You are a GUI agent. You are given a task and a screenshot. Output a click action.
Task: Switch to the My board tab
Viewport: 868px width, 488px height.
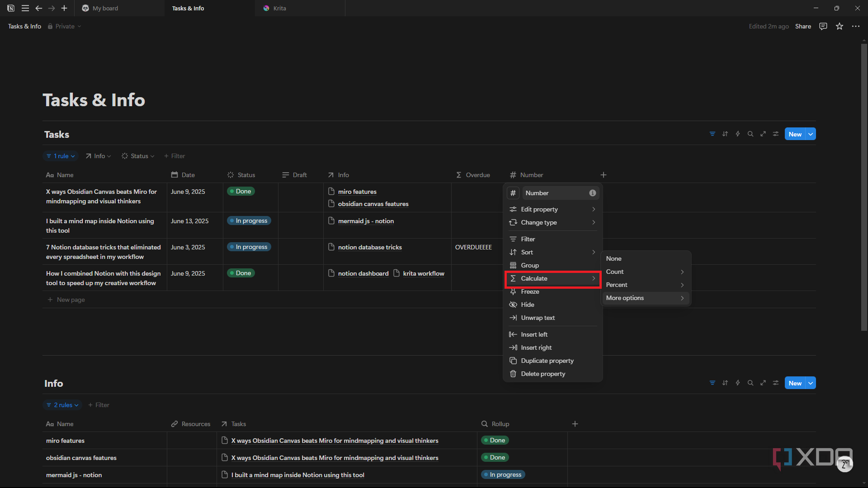pyautogui.click(x=120, y=8)
